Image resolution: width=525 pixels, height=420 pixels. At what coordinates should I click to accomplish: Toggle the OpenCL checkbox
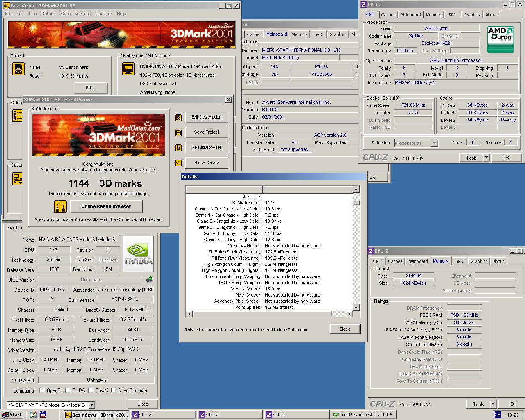click(42, 390)
